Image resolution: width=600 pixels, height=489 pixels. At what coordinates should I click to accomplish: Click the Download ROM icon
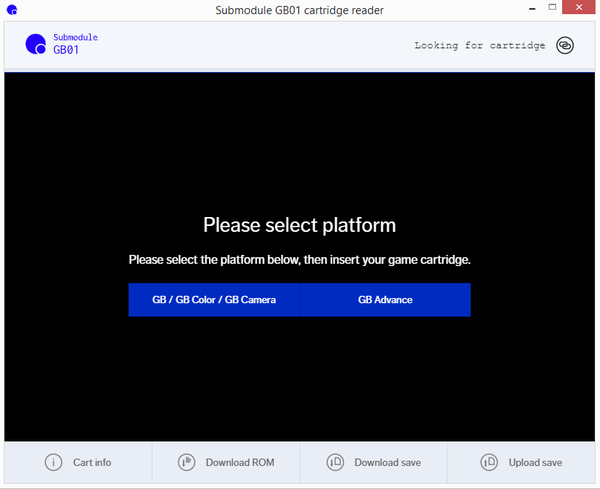coord(186,462)
